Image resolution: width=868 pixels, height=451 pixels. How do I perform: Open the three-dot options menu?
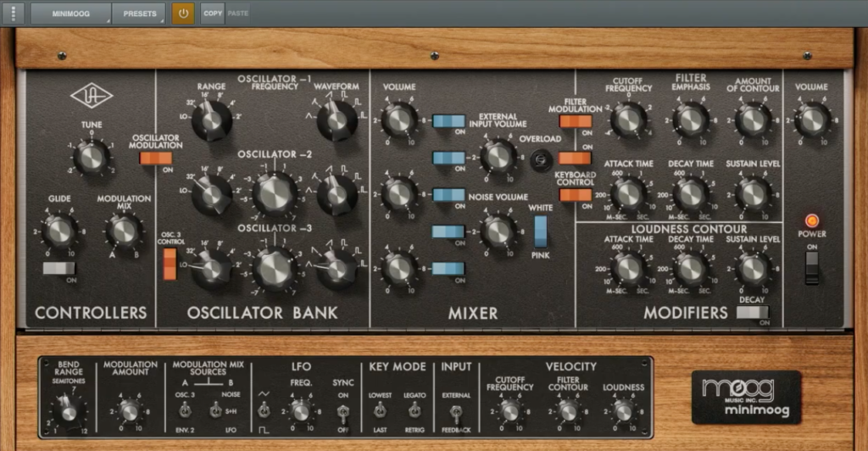(14, 14)
